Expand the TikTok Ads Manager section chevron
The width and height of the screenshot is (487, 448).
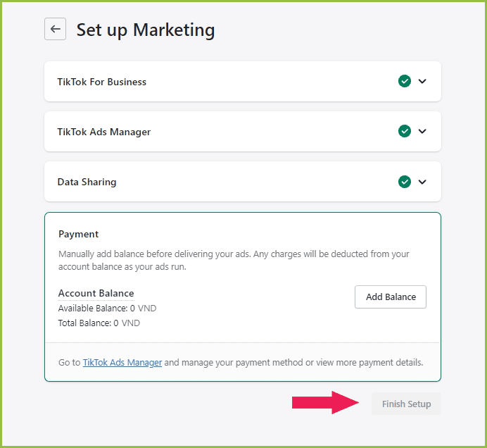(422, 131)
